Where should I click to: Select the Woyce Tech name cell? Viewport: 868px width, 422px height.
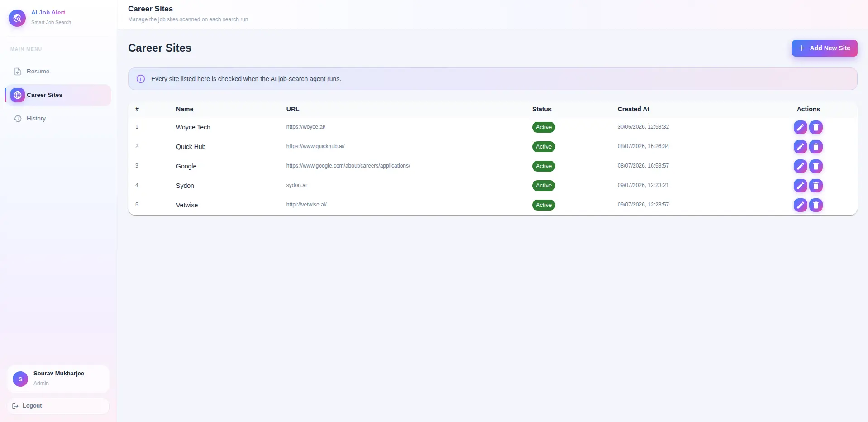tap(193, 127)
